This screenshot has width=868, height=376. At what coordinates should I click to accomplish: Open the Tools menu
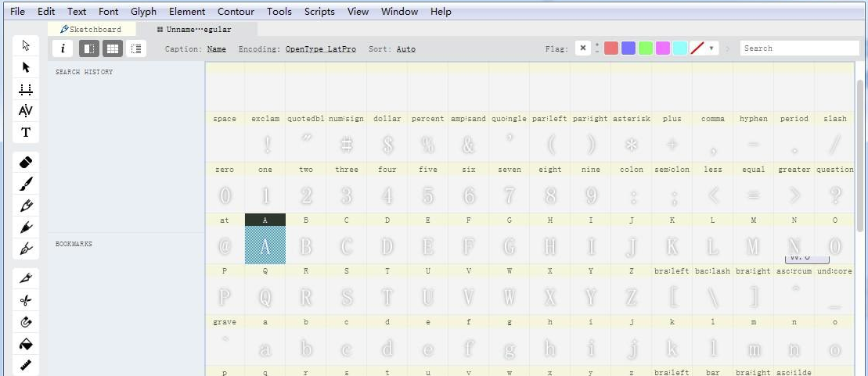pos(279,11)
